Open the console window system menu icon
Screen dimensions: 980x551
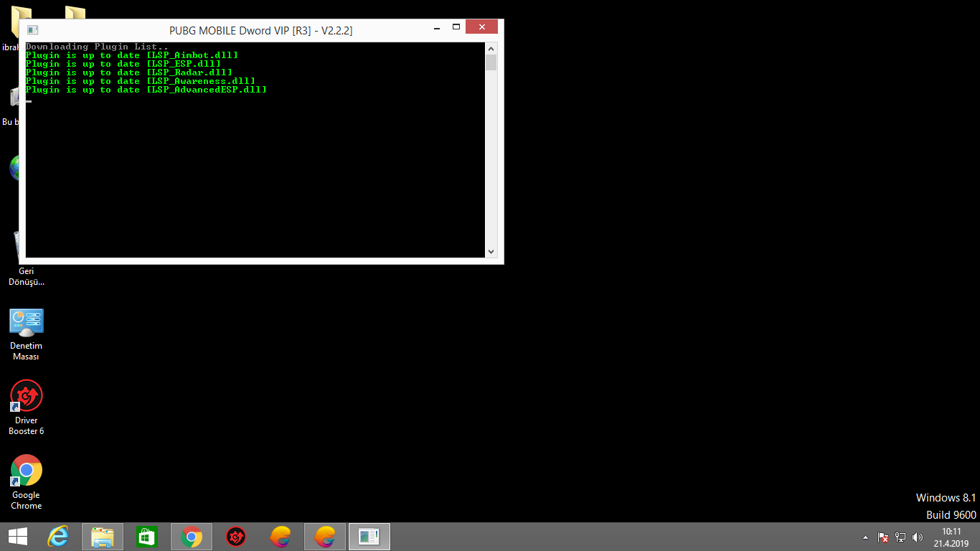pos(32,30)
